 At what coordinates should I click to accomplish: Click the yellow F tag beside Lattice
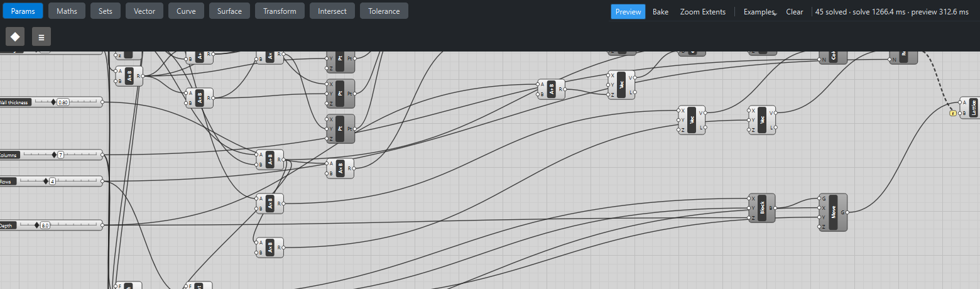tap(953, 113)
